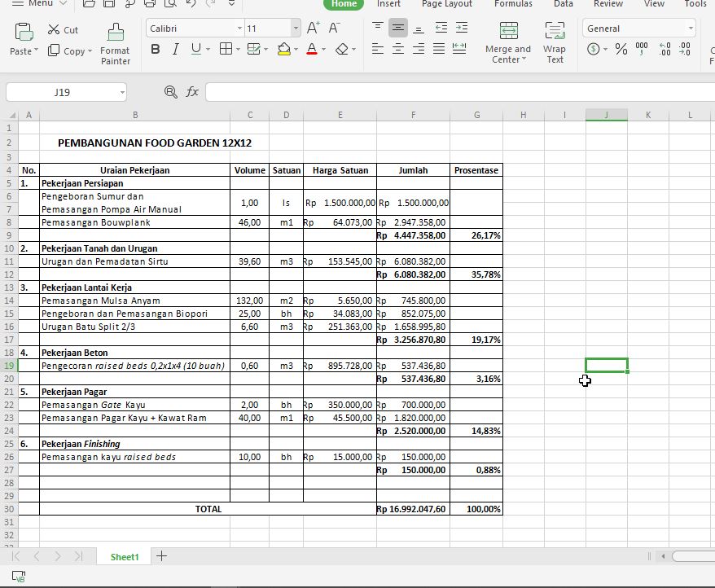Apply yellow fill color to cell
Viewport: 715px width, 588px height.
pyautogui.click(x=283, y=49)
